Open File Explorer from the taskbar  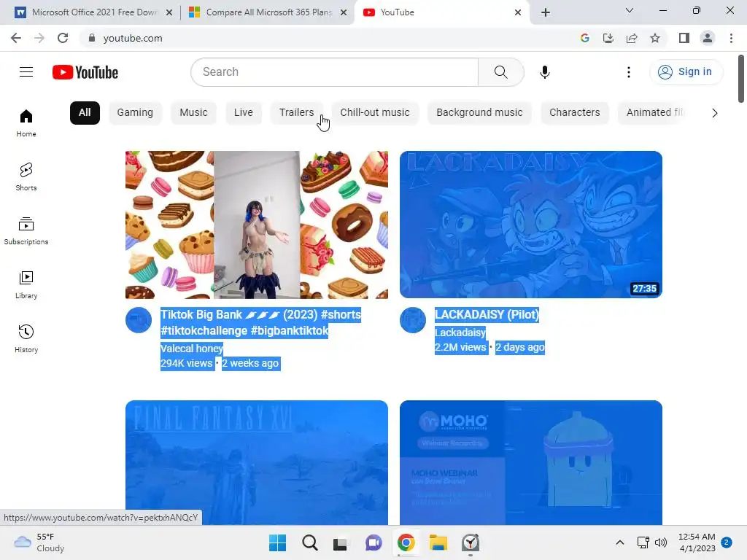click(438, 542)
